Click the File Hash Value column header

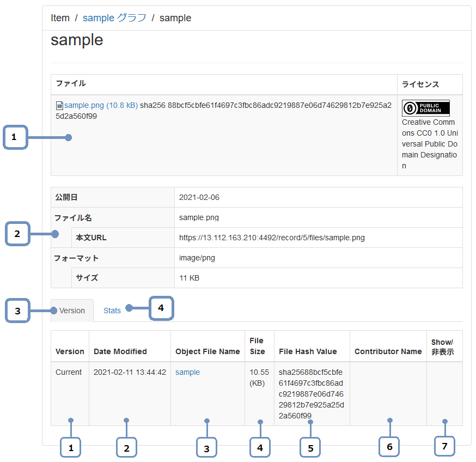pyautogui.click(x=308, y=351)
